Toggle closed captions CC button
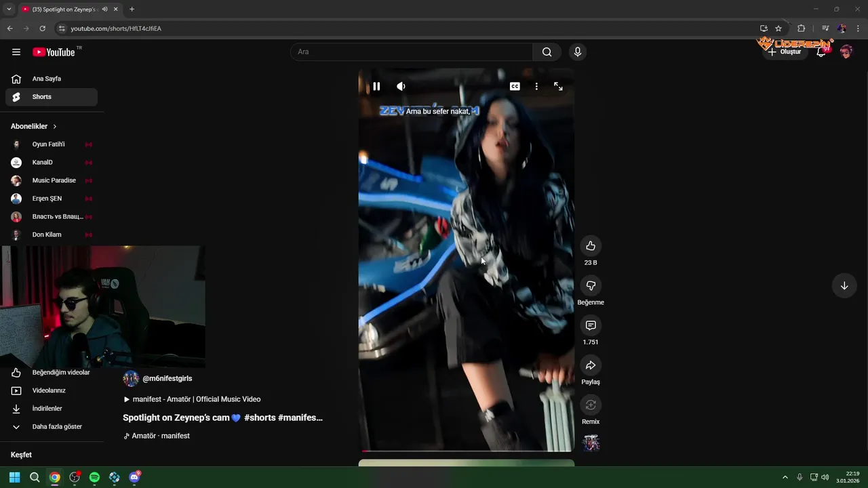Image resolution: width=868 pixels, height=488 pixels. (515, 86)
